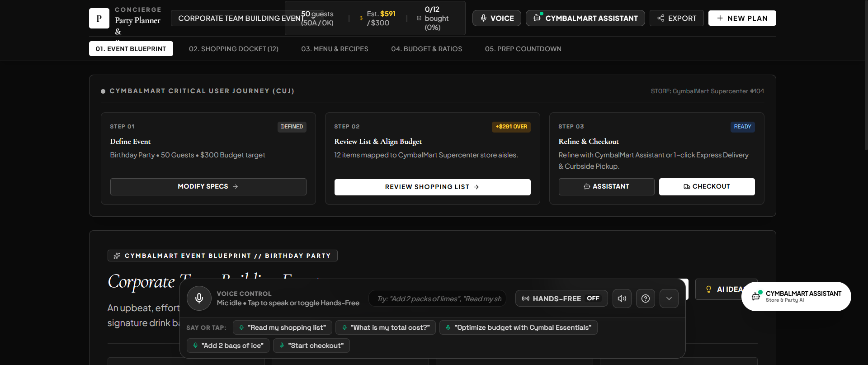Image resolution: width=868 pixels, height=365 pixels.
Task: Collapse the voice control panel chevron
Action: (669, 299)
